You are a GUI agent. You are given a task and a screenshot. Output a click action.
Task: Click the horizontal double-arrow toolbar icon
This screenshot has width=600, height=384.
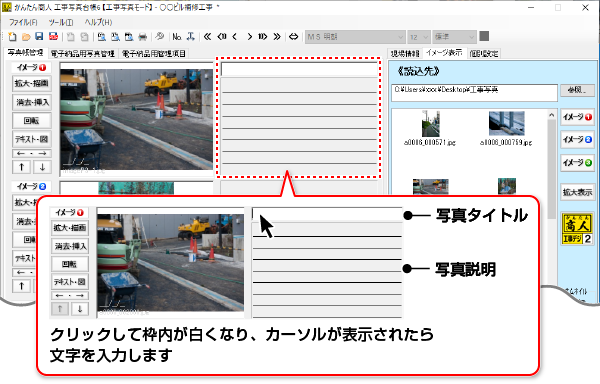tap(293, 37)
